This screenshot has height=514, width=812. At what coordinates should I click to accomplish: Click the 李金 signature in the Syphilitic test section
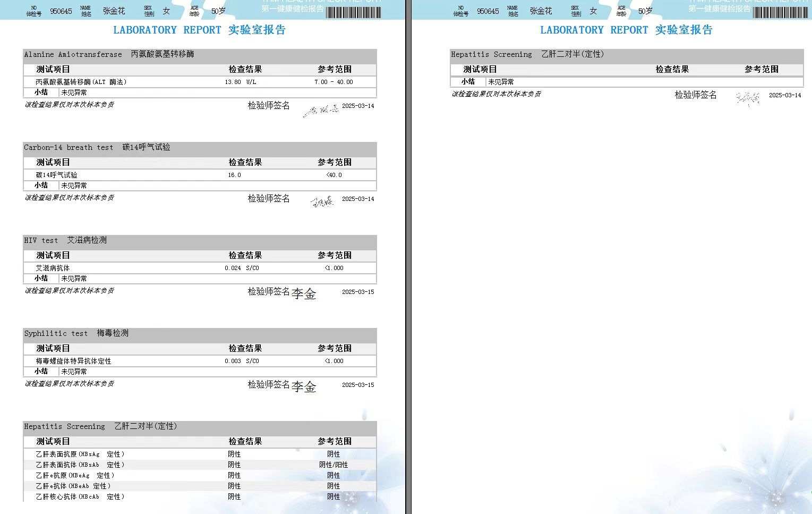pyautogui.click(x=304, y=386)
